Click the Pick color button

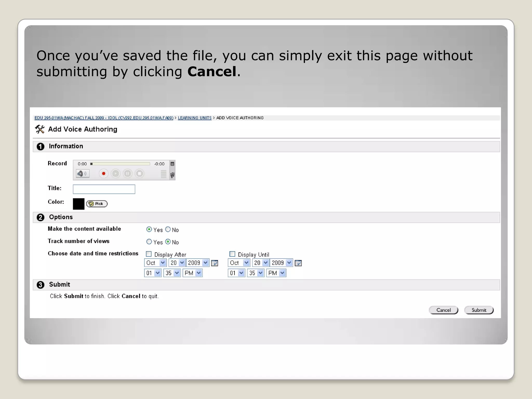97,204
